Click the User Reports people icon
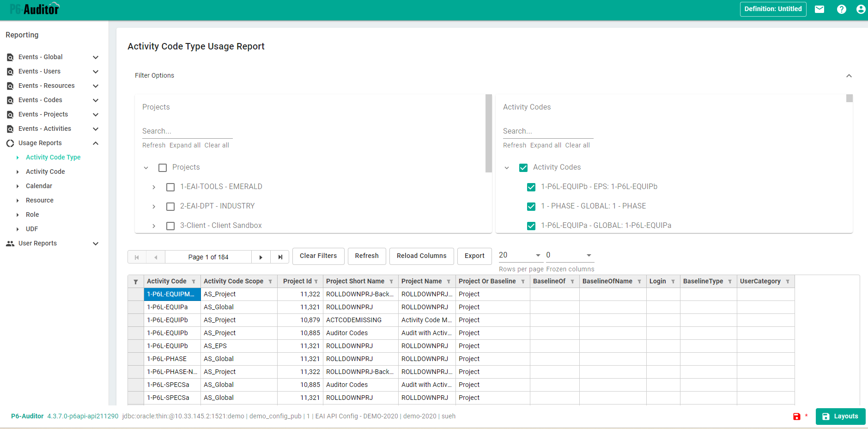868x429 pixels. point(10,243)
